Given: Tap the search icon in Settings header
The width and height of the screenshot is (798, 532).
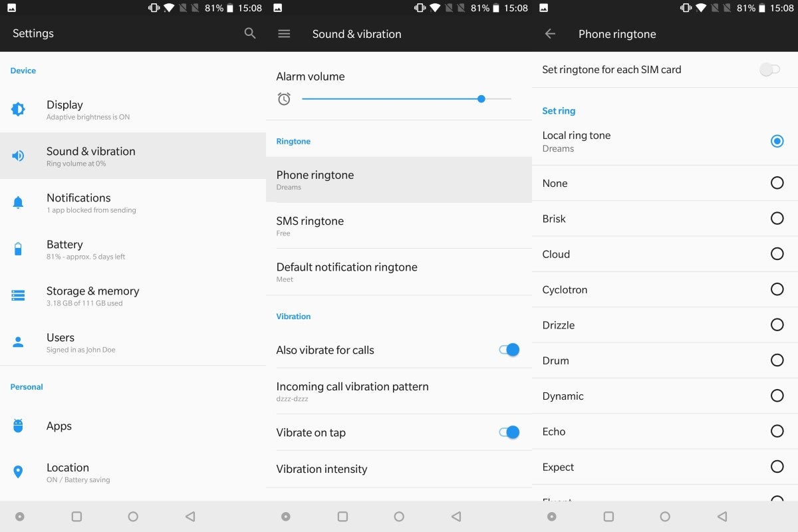Looking at the screenshot, I should click(x=250, y=33).
